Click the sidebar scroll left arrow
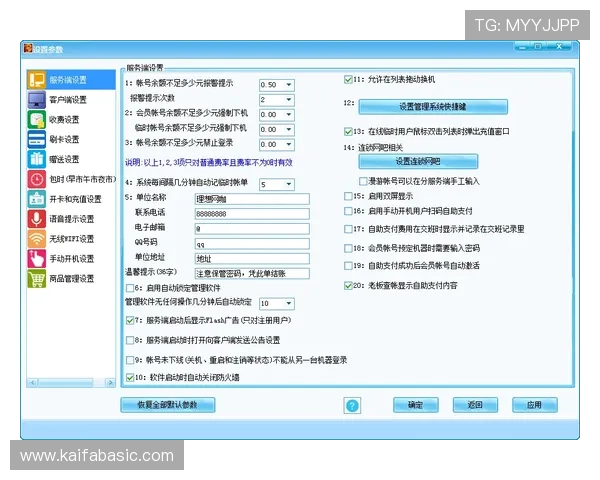This screenshot has height=480, width=600. tap(33, 382)
